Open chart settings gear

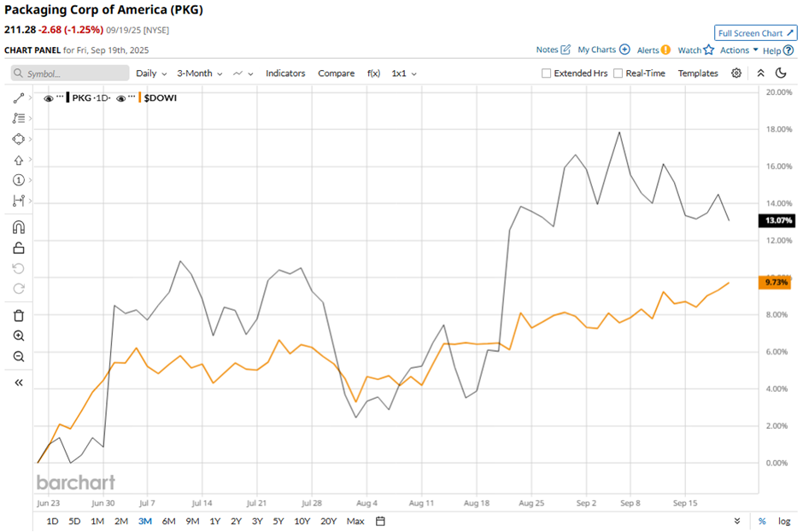[736, 73]
